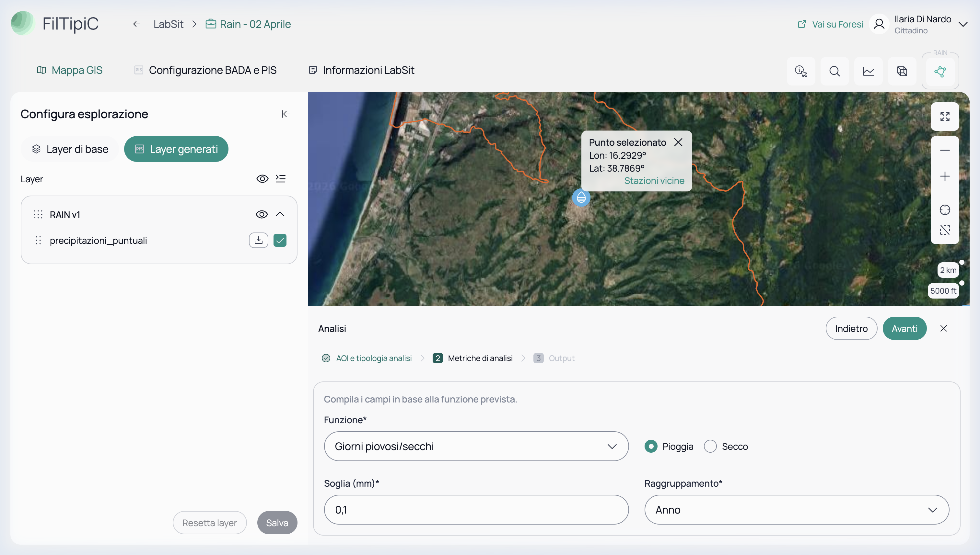Click the 5000 ft scale indicator
This screenshot has height=555, width=980.
click(x=943, y=291)
